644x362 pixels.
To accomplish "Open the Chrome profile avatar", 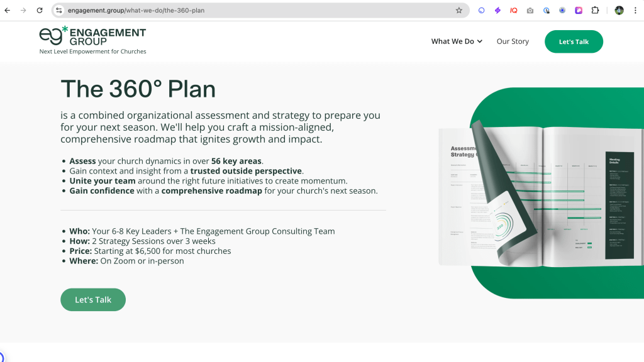I will (x=619, y=11).
